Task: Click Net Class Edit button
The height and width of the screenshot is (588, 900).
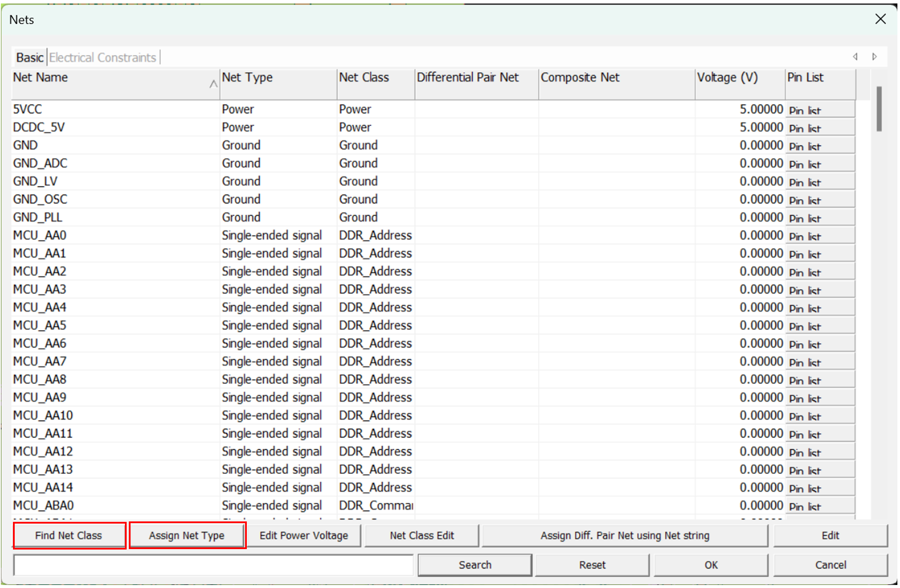Action: (422, 535)
